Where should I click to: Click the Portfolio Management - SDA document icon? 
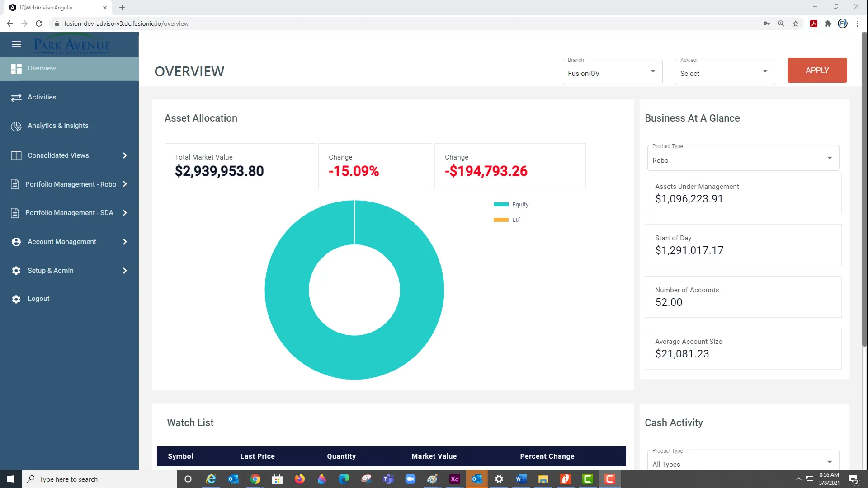coord(15,213)
